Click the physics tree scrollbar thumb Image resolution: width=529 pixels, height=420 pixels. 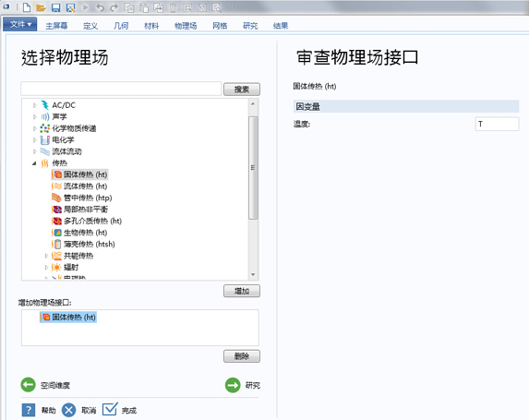(253, 168)
